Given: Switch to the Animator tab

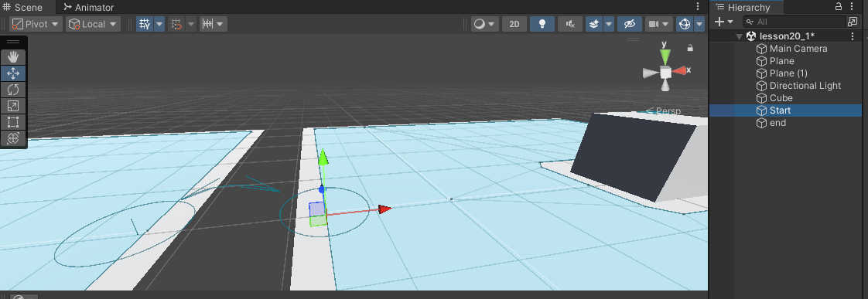Looking at the screenshot, I should [88, 7].
